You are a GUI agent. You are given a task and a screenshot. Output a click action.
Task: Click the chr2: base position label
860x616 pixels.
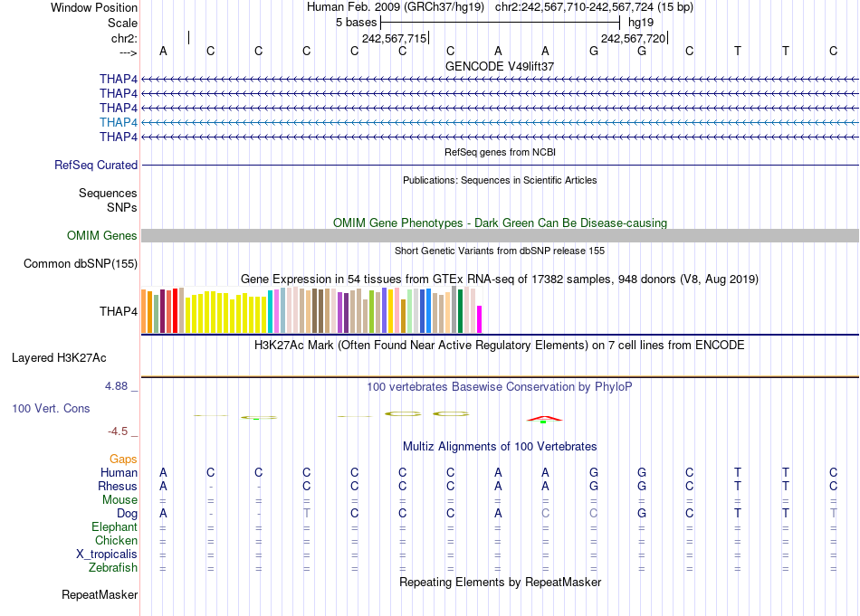124,38
